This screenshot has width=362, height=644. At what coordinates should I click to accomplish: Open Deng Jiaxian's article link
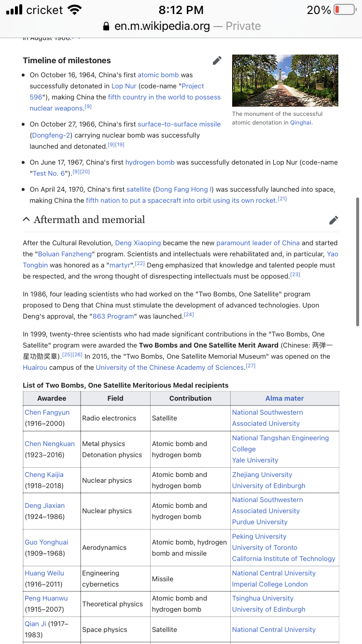tap(45, 505)
